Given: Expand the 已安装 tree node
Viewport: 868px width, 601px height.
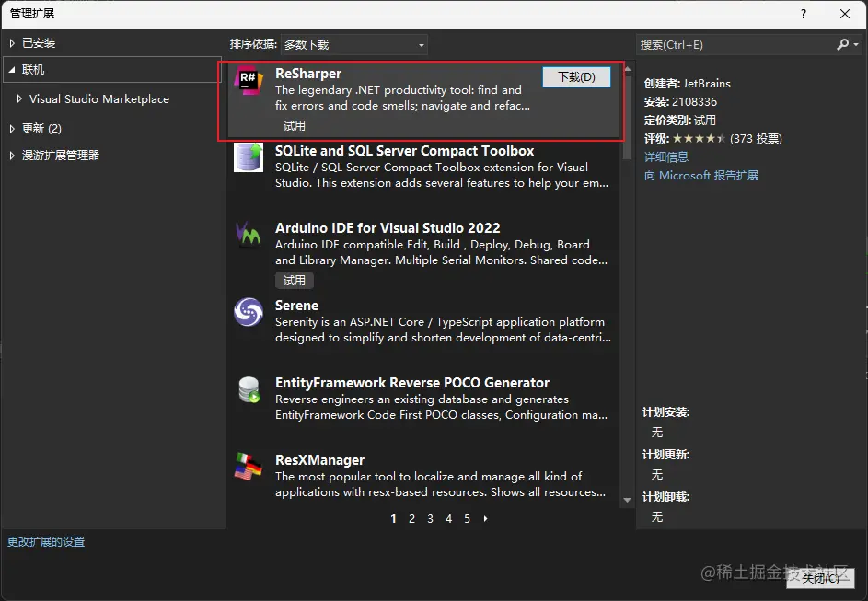Looking at the screenshot, I should (12, 43).
